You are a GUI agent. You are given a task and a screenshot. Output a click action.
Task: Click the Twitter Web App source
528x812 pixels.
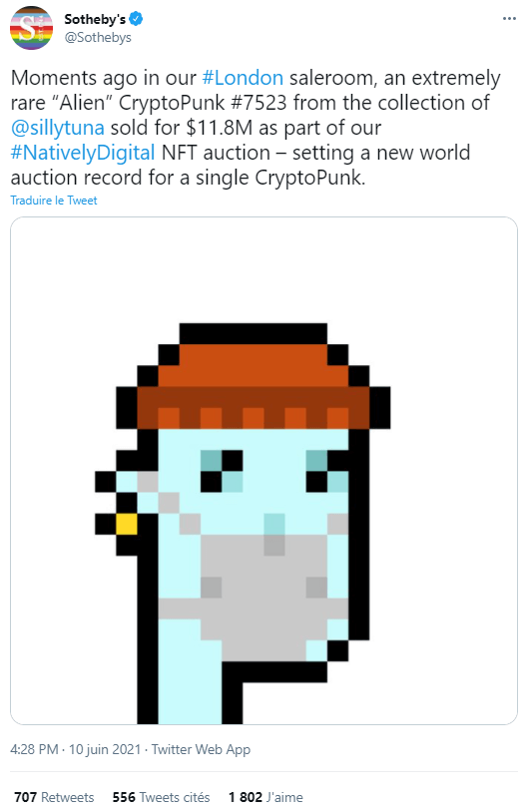pos(201,749)
